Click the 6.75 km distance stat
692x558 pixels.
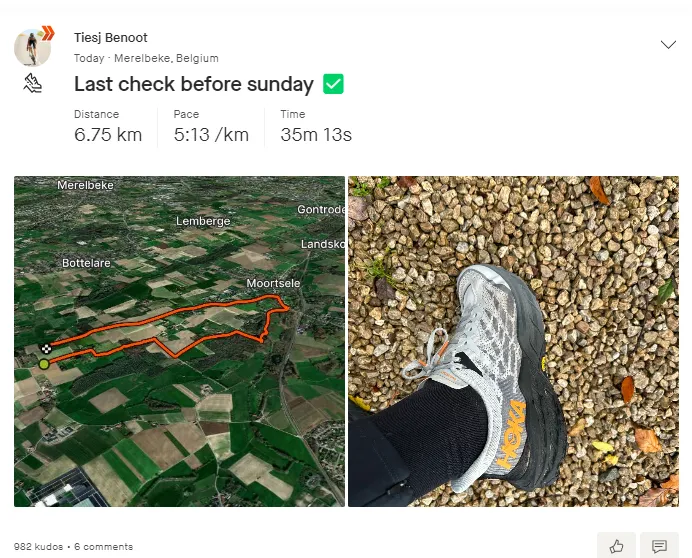tap(108, 135)
